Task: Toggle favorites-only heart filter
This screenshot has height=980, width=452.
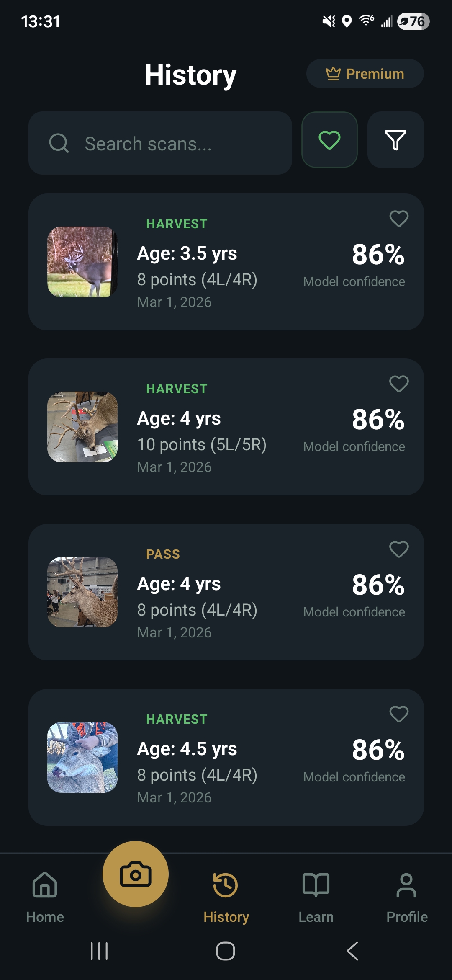Action: [x=329, y=140]
